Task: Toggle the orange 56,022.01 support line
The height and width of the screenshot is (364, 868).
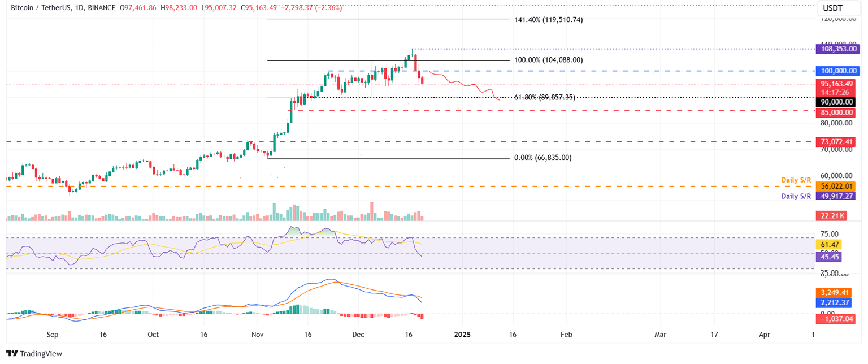Action: coord(837,186)
